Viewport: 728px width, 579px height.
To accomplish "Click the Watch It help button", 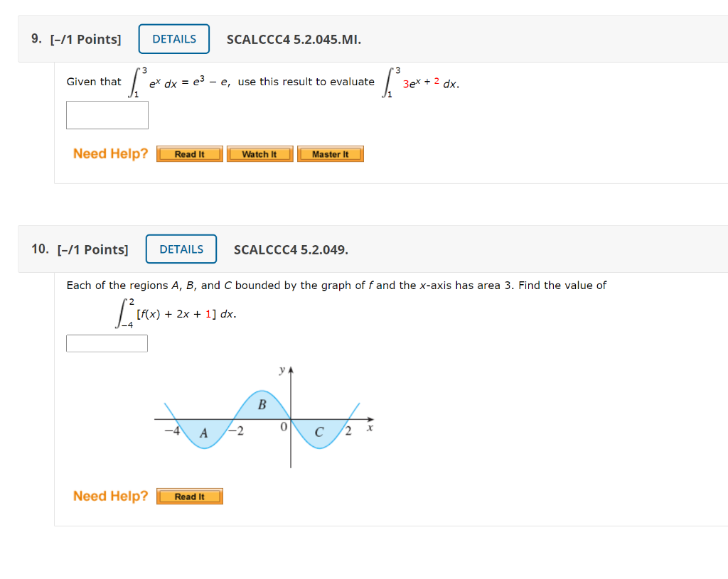I will (x=259, y=153).
